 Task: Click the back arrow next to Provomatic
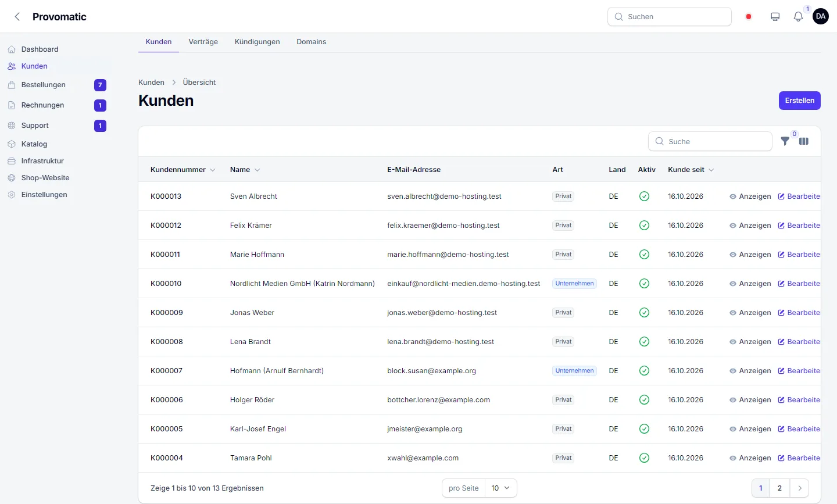17,17
